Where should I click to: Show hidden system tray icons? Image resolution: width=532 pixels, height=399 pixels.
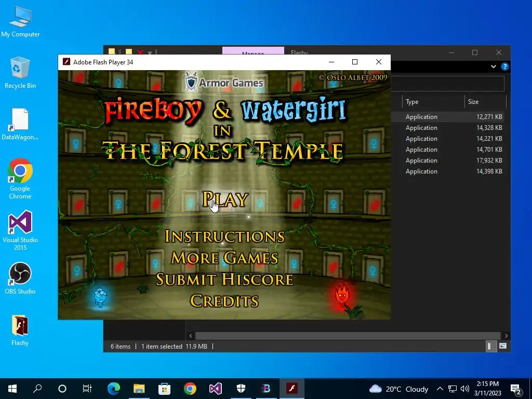(440, 389)
